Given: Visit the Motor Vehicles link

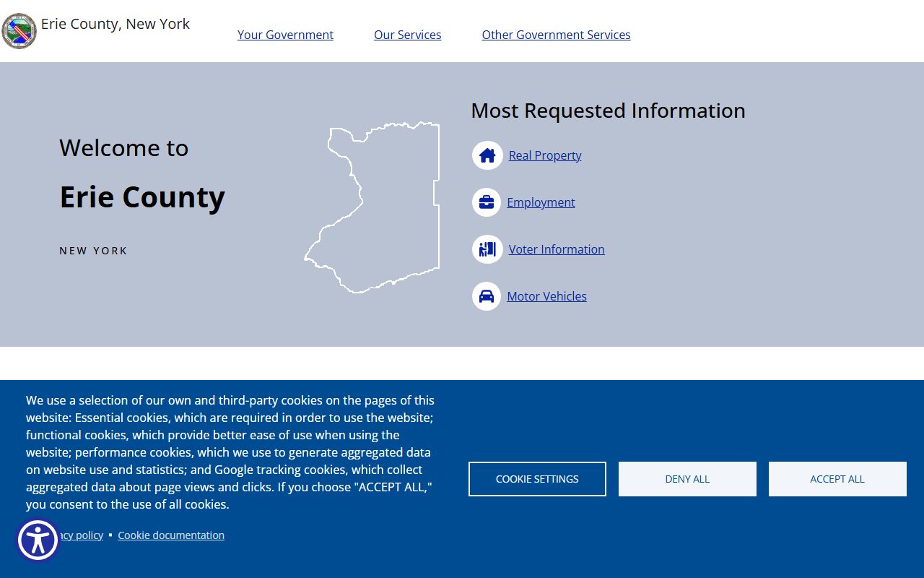Looking at the screenshot, I should pyautogui.click(x=546, y=296).
